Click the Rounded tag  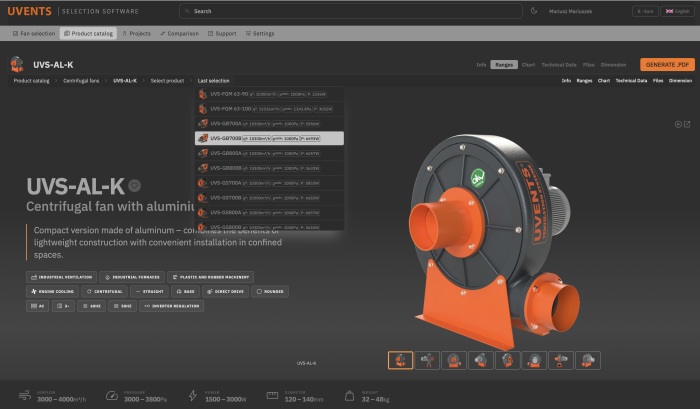(270, 292)
